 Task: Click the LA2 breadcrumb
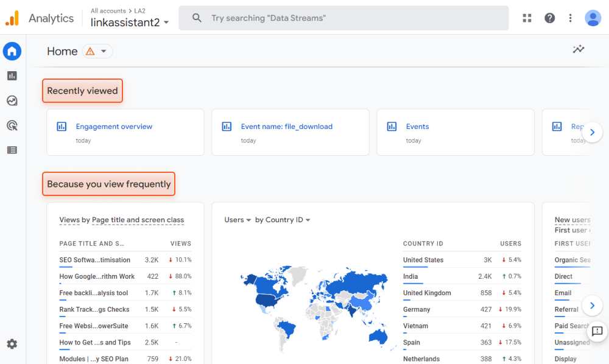(140, 11)
